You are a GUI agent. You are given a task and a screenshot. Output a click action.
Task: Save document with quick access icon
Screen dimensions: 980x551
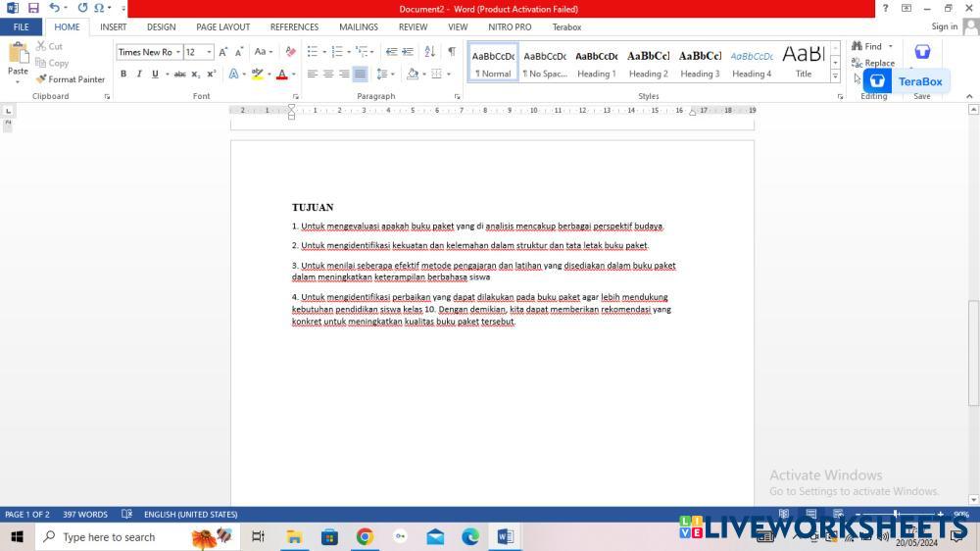point(33,8)
